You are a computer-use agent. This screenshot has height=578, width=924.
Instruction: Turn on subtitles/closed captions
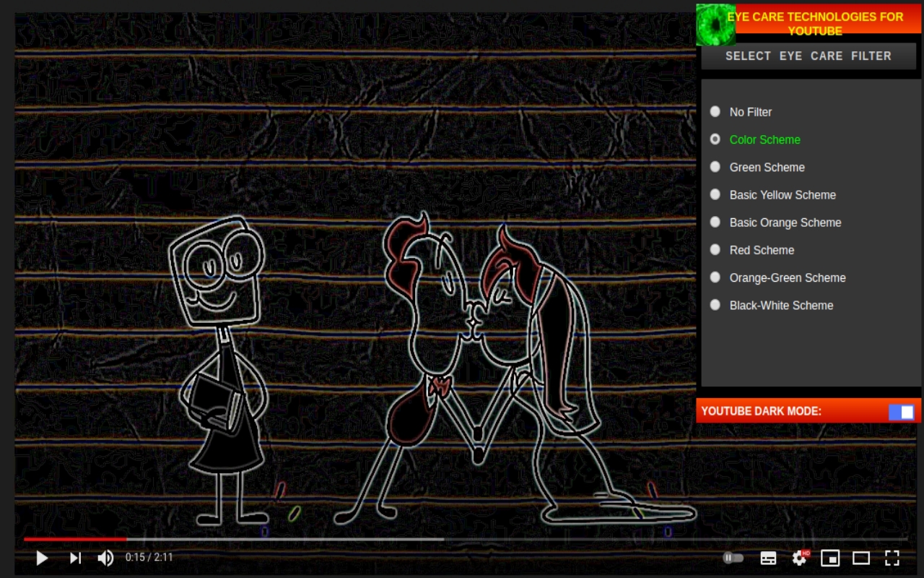(768, 558)
